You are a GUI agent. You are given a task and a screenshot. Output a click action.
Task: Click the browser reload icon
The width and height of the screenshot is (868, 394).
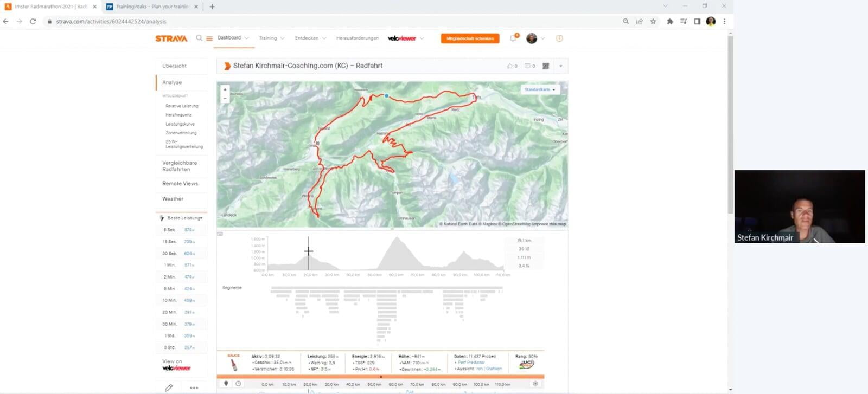click(33, 21)
